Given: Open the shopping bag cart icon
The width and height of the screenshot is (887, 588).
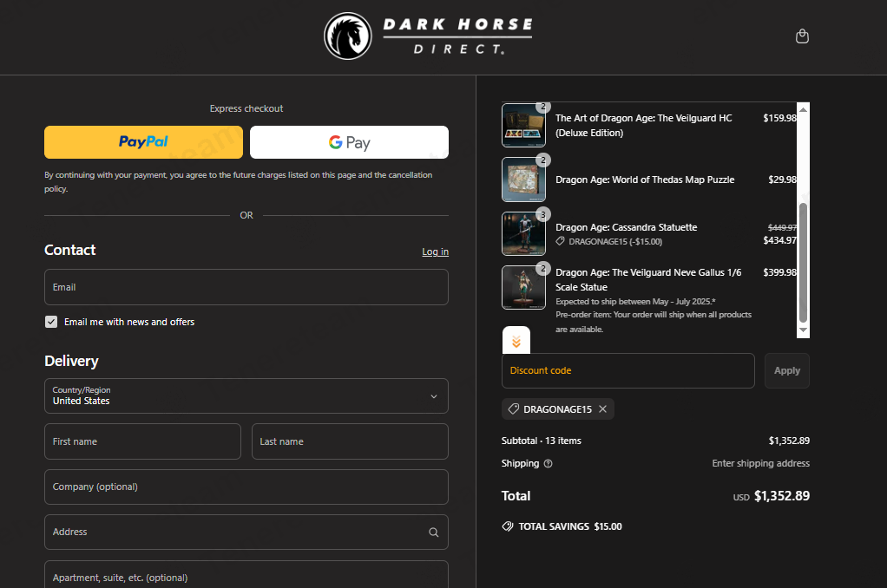Looking at the screenshot, I should click(802, 36).
